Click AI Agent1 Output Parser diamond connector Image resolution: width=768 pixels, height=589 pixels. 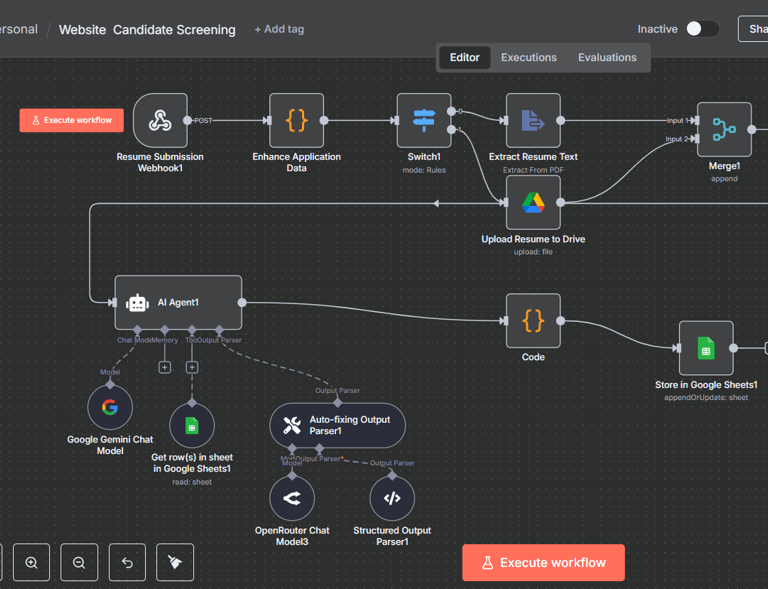[x=219, y=330]
